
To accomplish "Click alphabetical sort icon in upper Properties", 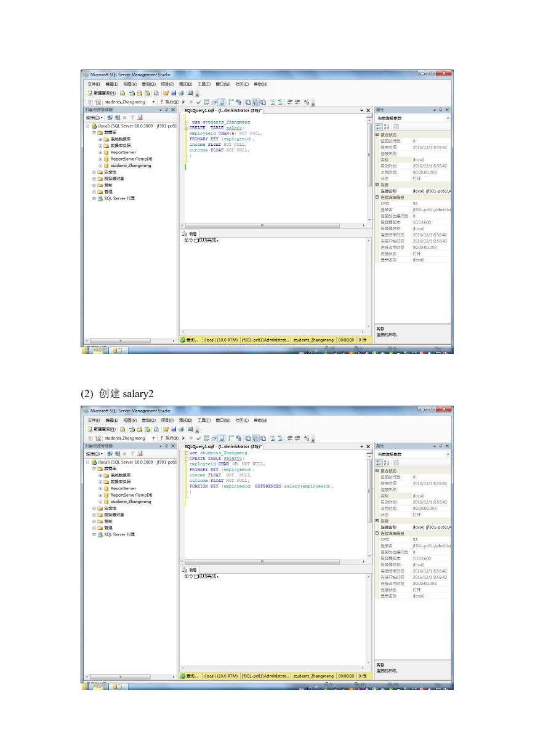I will pyautogui.click(x=387, y=126).
